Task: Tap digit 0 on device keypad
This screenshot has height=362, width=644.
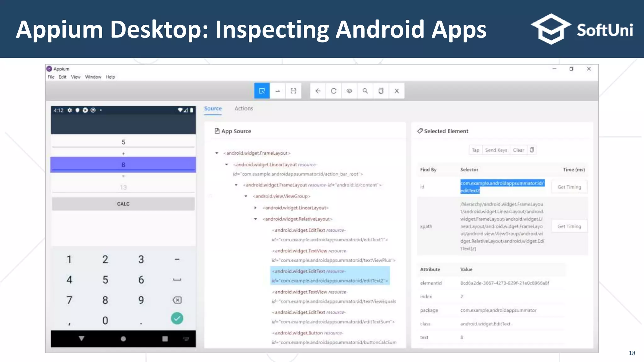Action: coord(105,321)
